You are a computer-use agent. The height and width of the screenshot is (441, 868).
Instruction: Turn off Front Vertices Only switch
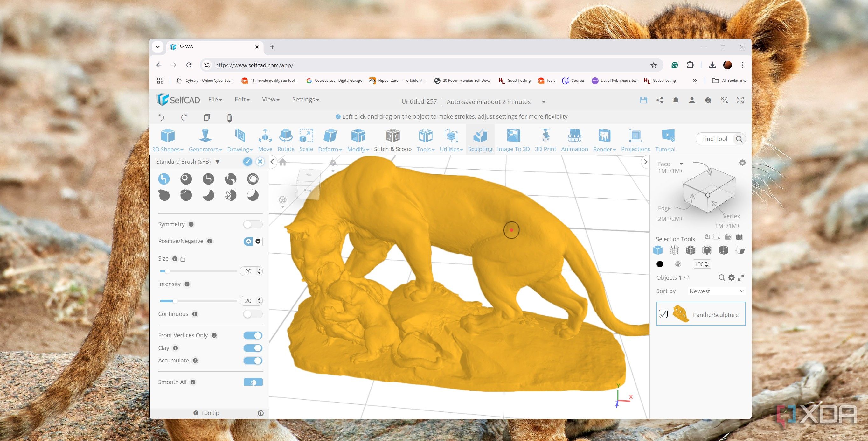[x=253, y=335]
